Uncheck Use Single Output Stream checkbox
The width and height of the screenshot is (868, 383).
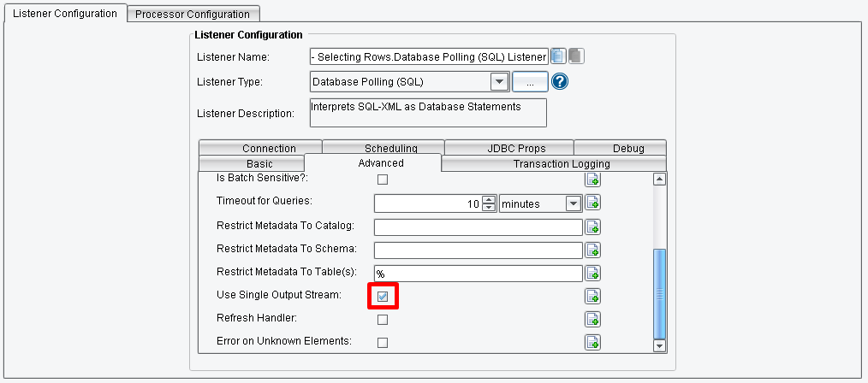(383, 296)
